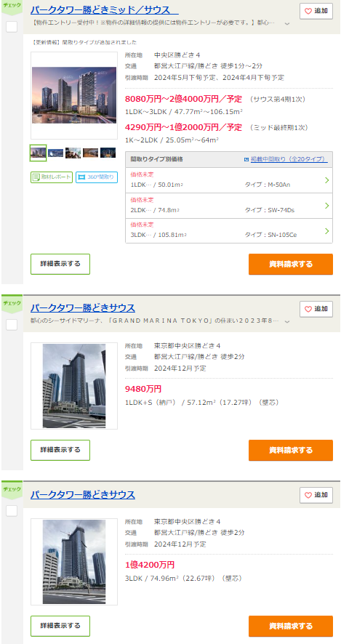View main twilight towers photo of ミッド/サウス
This screenshot has height=644, width=349.
(74, 95)
